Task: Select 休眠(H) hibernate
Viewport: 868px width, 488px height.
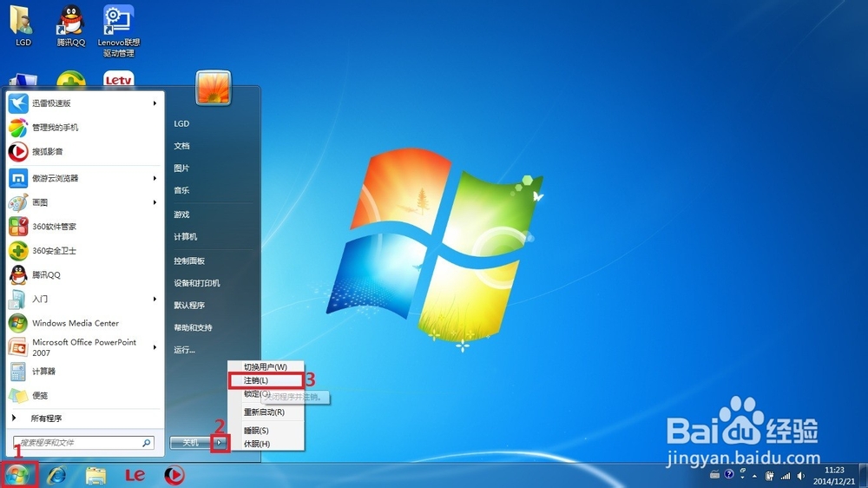Action: 266,444
